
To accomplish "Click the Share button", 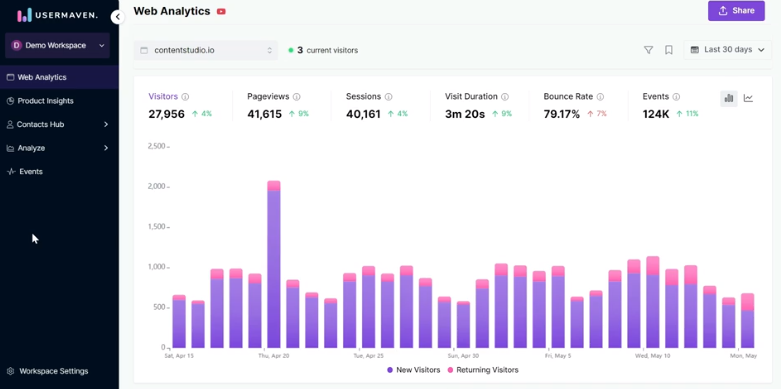I will click(736, 10).
